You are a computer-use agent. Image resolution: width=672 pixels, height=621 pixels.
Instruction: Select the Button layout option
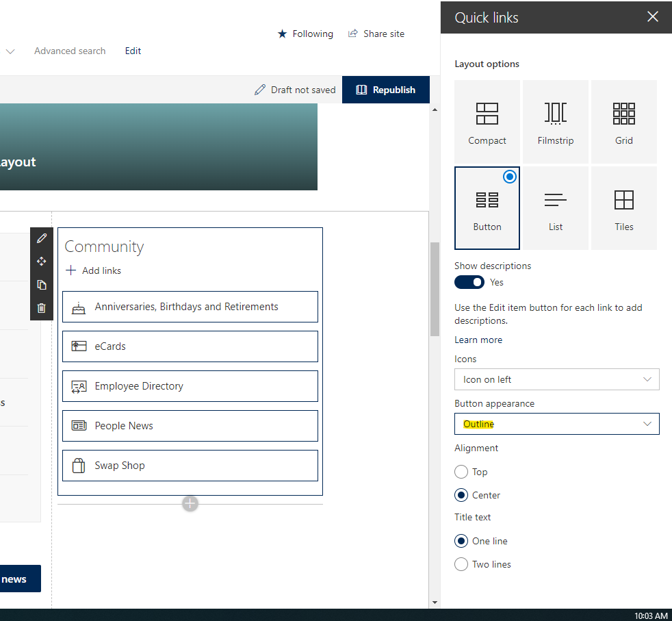(487, 208)
